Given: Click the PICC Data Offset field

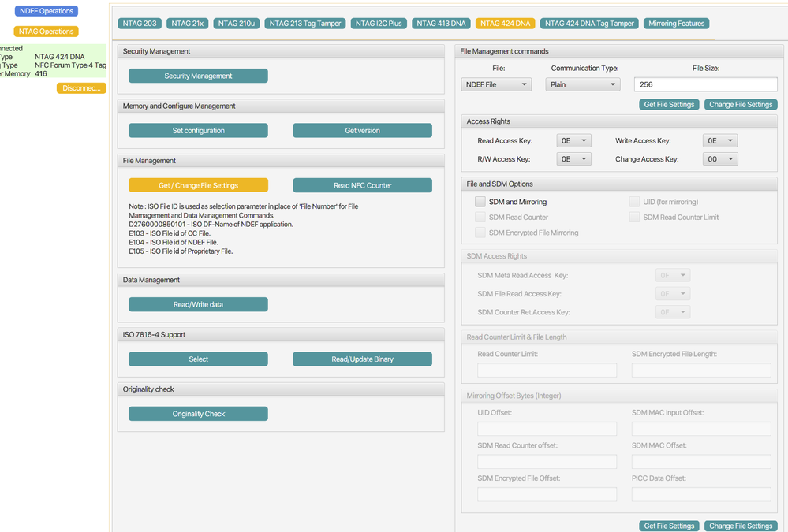Looking at the screenshot, I should tap(701, 494).
